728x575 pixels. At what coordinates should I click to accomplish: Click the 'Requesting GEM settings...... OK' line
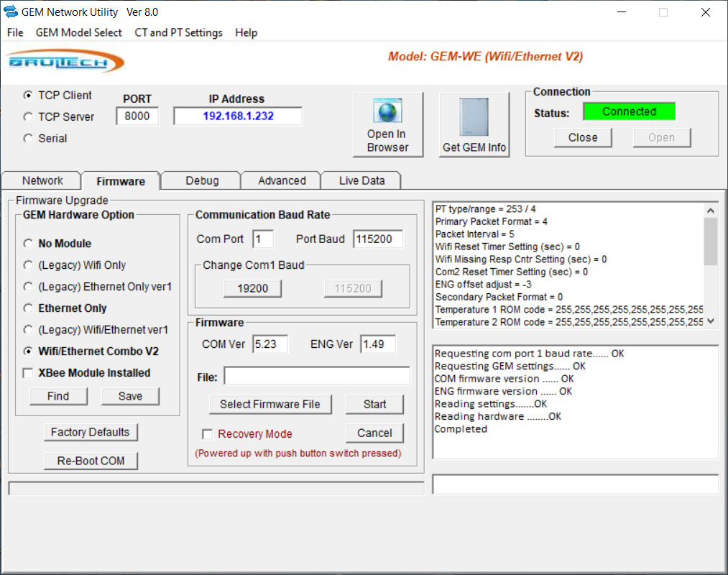[x=510, y=366]
